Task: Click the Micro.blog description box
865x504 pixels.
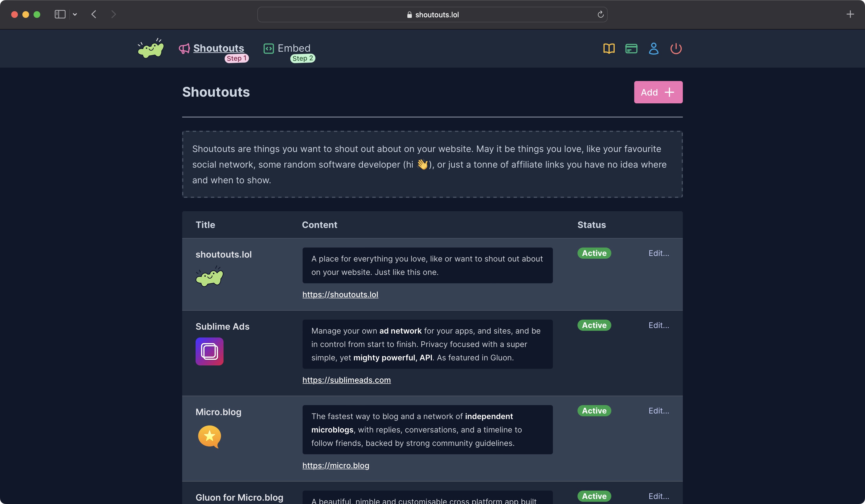Action: [x=427, y=429]
